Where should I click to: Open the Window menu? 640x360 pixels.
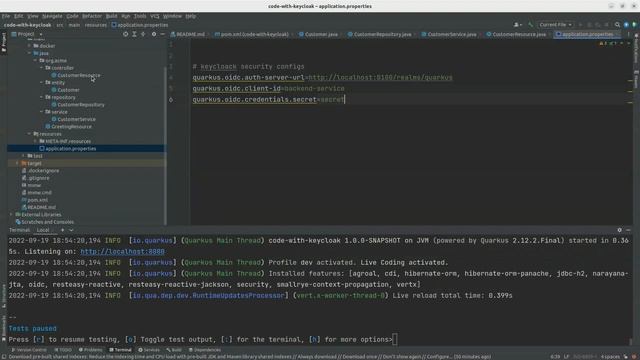click(x=172, y=16)
